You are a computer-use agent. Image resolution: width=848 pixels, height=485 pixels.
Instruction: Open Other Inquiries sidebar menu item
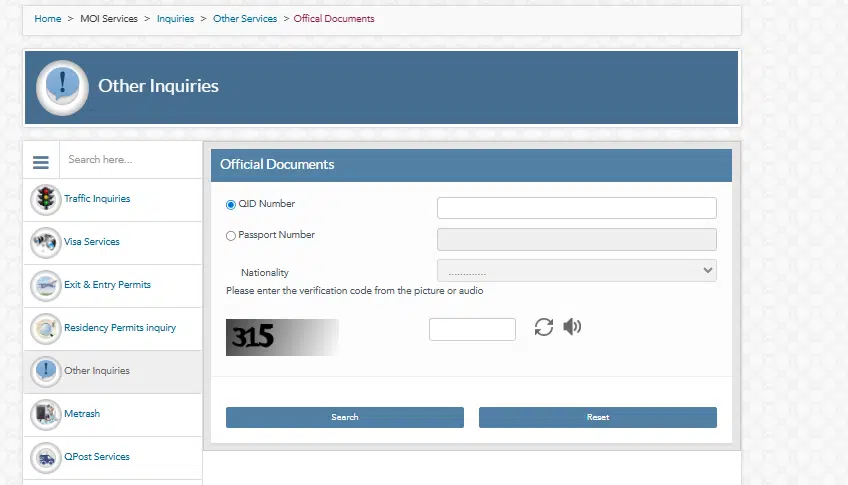coord(97,370)
